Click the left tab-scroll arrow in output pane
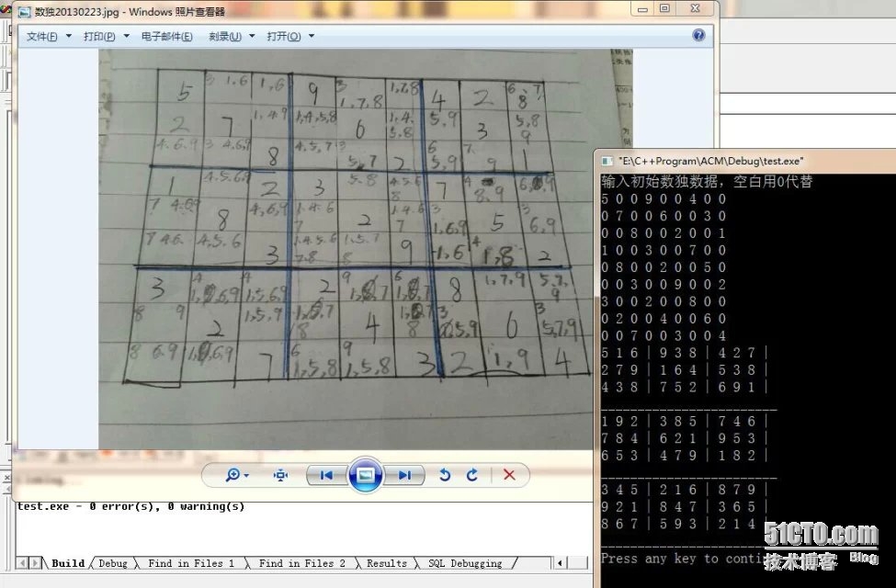Image resolution: width=896 pixels, height=588 pixels. (23, 563)
